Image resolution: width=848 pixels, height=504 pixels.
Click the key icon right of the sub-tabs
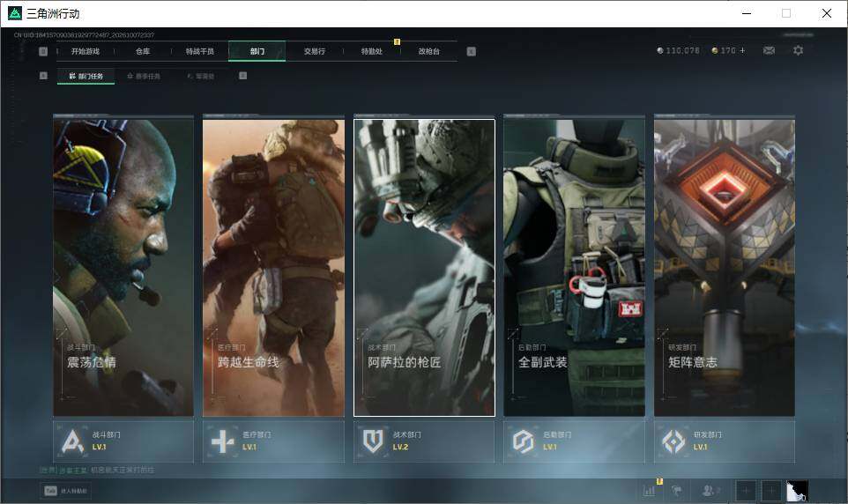click(242, 76)
